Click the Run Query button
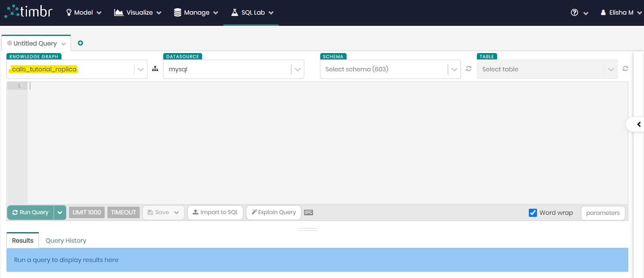This screenshot has width=644, height=278. 31,212
